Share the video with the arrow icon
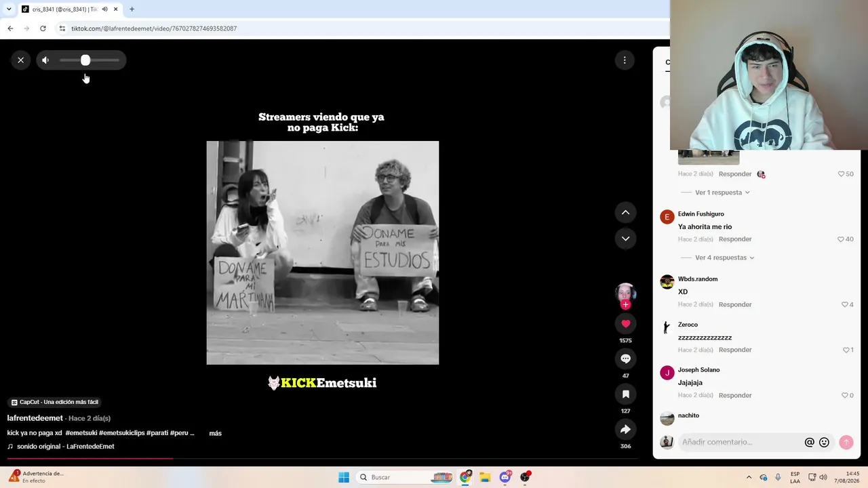868x488 pixels. (x=625, y=429)
